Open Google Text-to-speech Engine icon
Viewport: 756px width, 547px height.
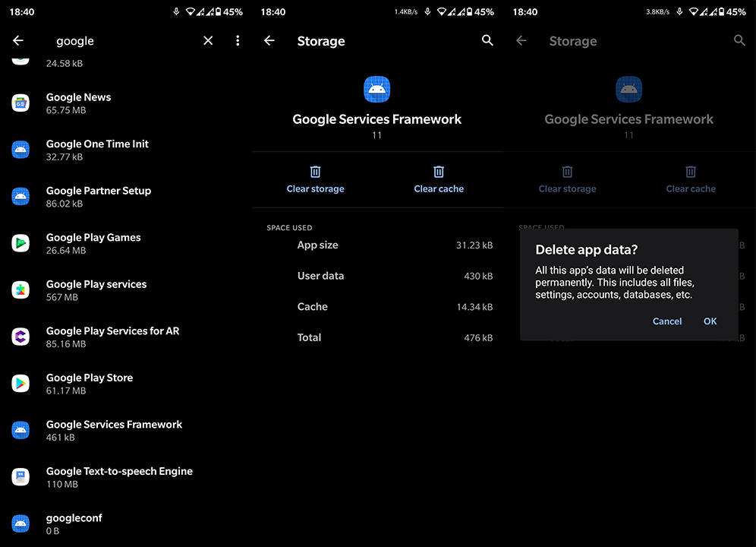[20, 477]
